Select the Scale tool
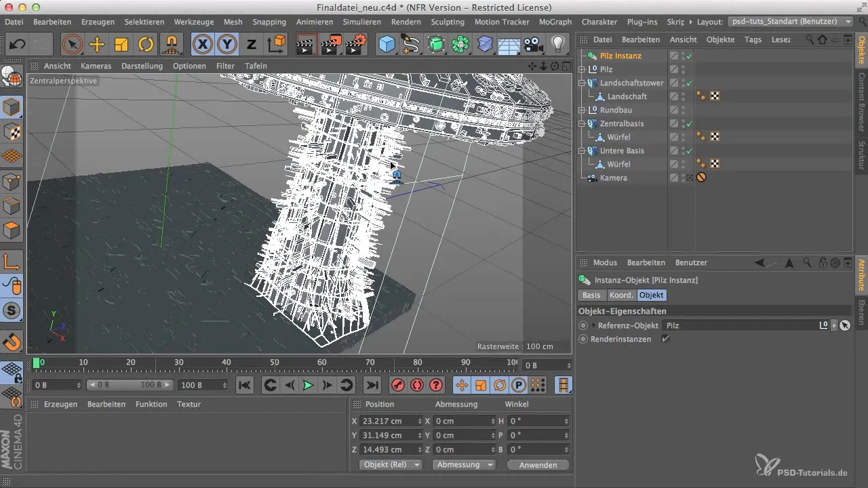Viewport: 868px width, 488px height. (121, 45)
